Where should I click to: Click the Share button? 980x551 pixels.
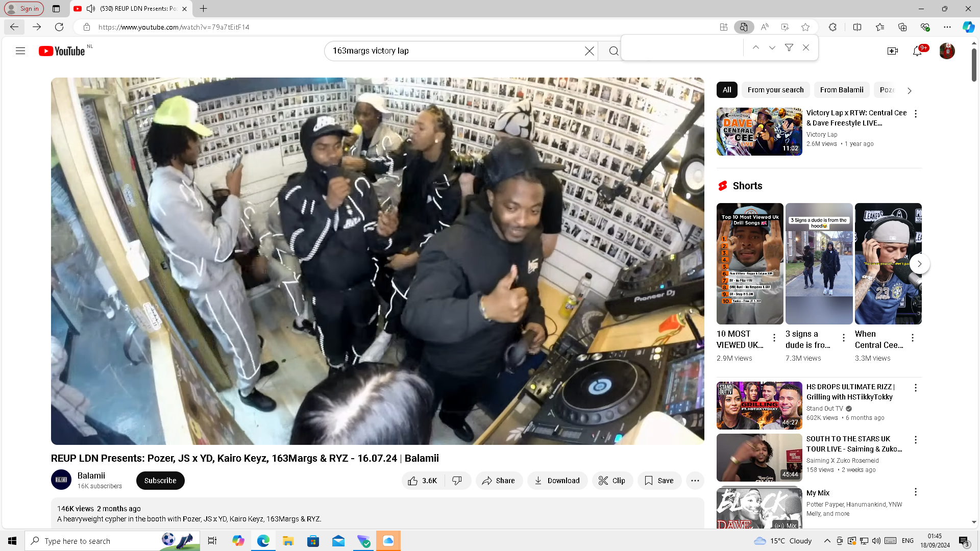coord(499,481)
